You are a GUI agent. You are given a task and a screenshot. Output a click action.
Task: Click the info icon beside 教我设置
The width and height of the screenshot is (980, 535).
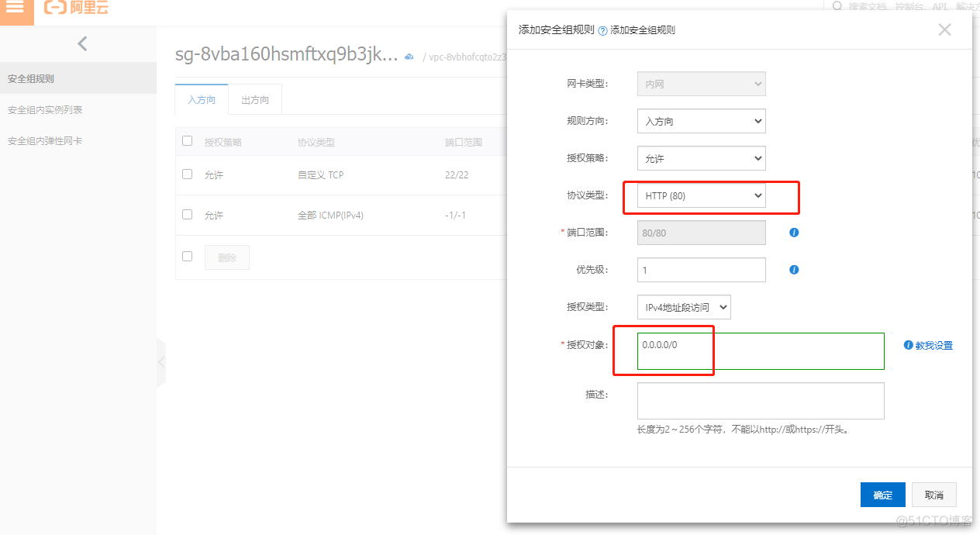pos(909,345)
